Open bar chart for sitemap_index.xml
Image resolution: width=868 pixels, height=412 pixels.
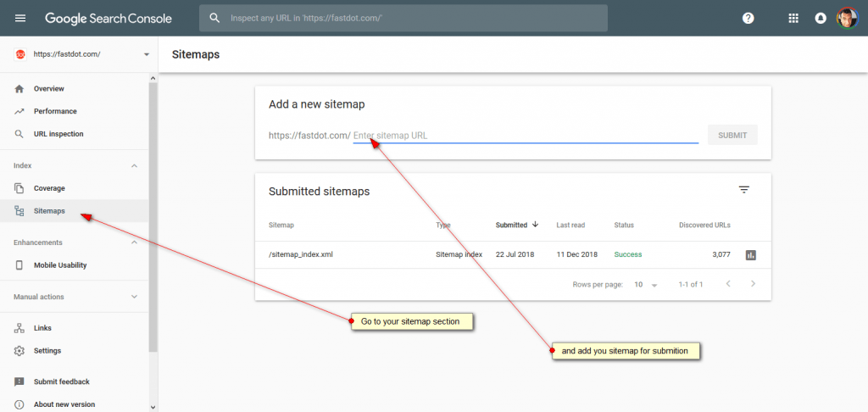coord(751,254)
